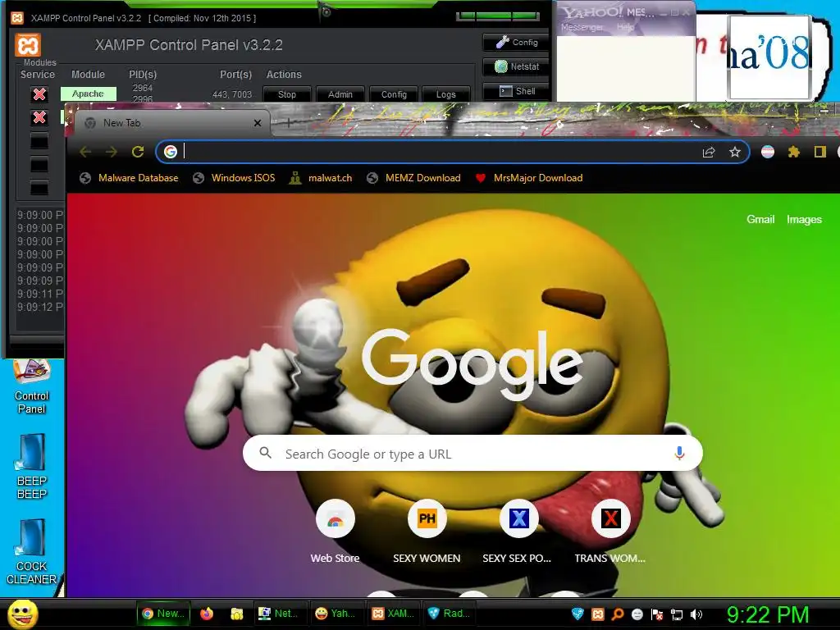Click the striped extension icon beside the star
The height and width of the screenshot is (630, 840).
(768, 152)
